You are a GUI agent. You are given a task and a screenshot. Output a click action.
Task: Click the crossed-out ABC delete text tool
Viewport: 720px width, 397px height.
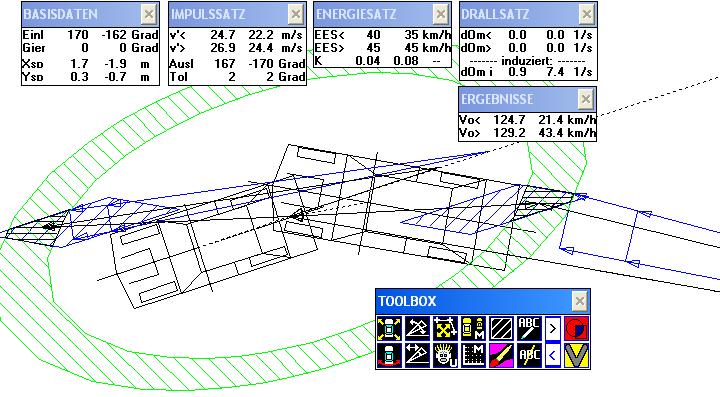point(529,355)
